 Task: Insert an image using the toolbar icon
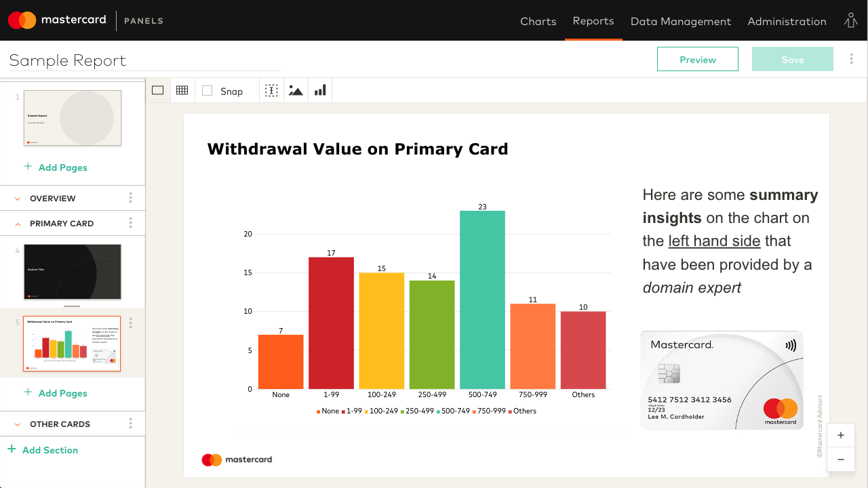pyautogui.click(x=296, y=89)
